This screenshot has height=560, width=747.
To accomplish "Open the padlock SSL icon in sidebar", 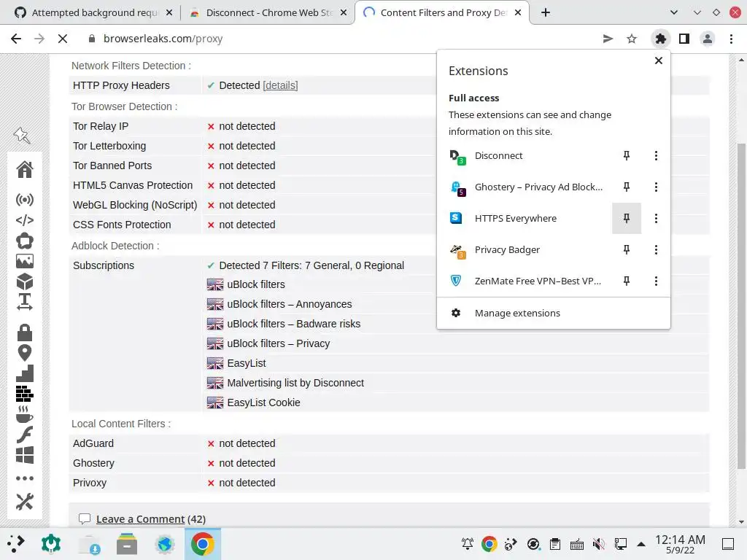I will tap(25, 332).
